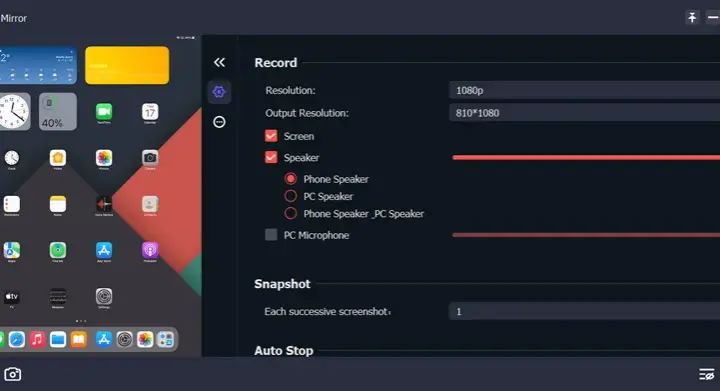Tap the home screen page dots
This screenshot has width=720, height=391.
pos(81,321)
